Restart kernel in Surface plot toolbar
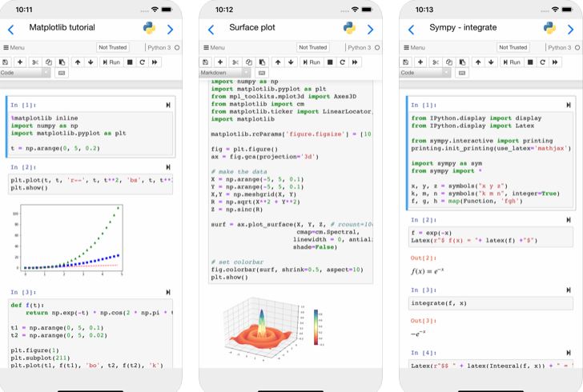This screenshot has height=392, width=583. [x=342, y=62]
